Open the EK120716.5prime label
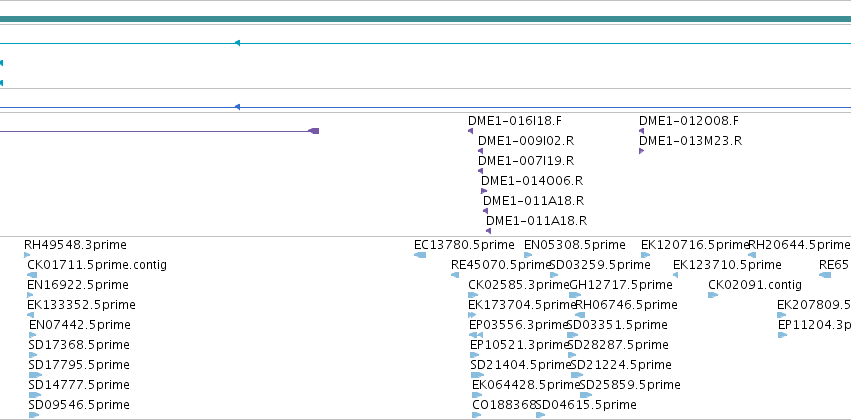This screenshot has height=420, width=851. 695,245
